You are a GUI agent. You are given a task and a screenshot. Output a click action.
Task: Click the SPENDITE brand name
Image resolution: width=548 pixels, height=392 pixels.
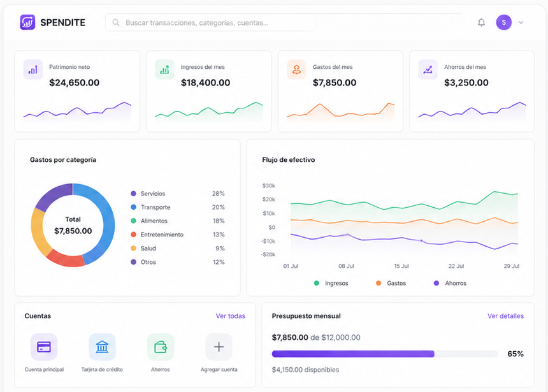(63, 23)
